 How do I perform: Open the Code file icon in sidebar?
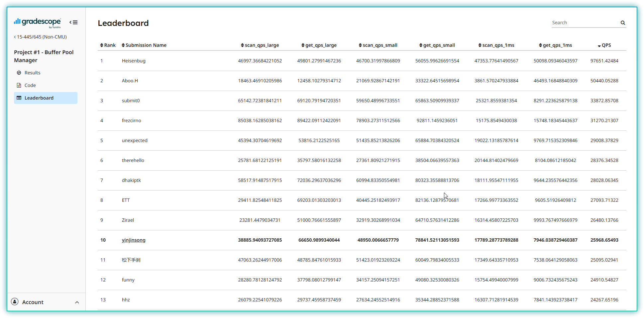click(x=19, y=85)
